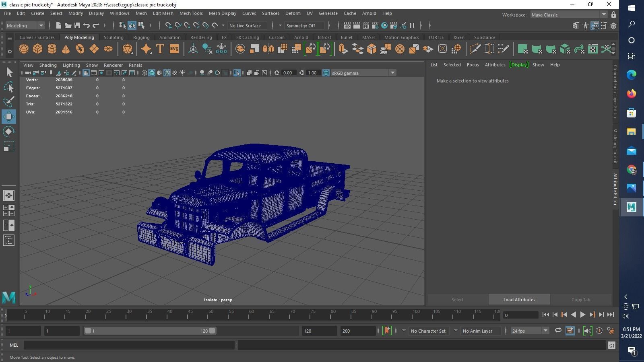Open the Render Settings icon
The width and height of the screenshot is (644, 362).
[x=375, y=25]
